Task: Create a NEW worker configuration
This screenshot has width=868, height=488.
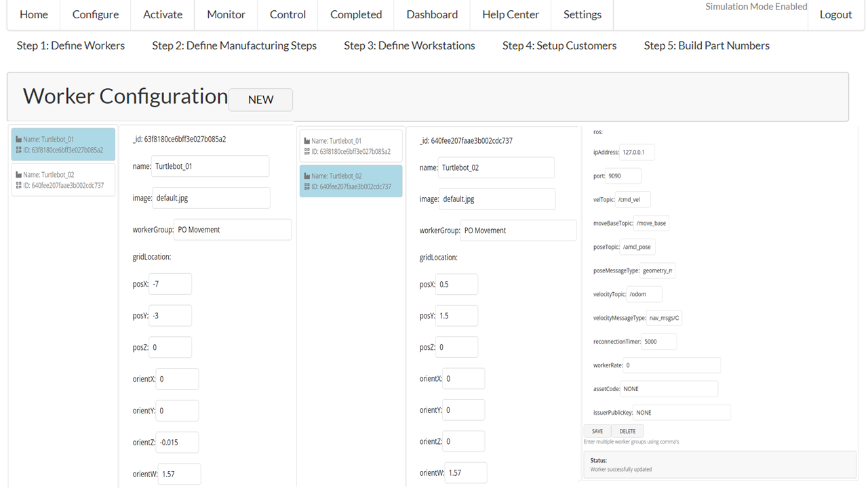Action: click(x=260, y=100)
